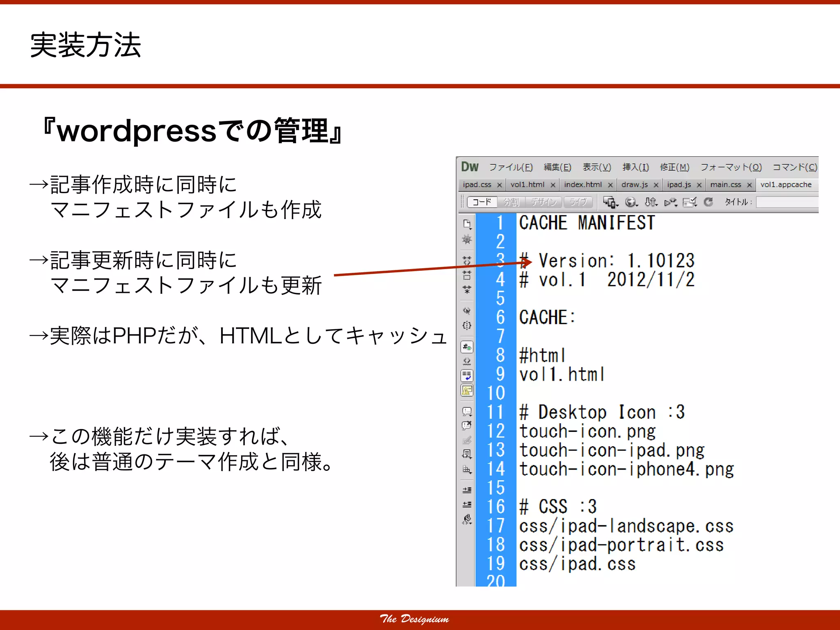Click the Outdent Code icon
The width and height of the screenshot is (840, 630).
coord(467,504)
